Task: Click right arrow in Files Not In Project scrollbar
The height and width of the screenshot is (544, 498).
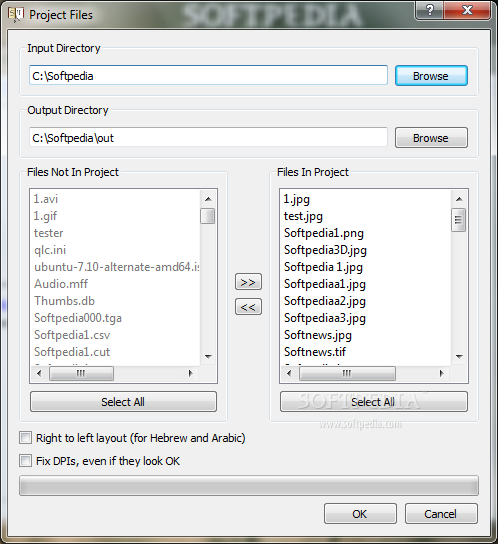Action: 191,374
